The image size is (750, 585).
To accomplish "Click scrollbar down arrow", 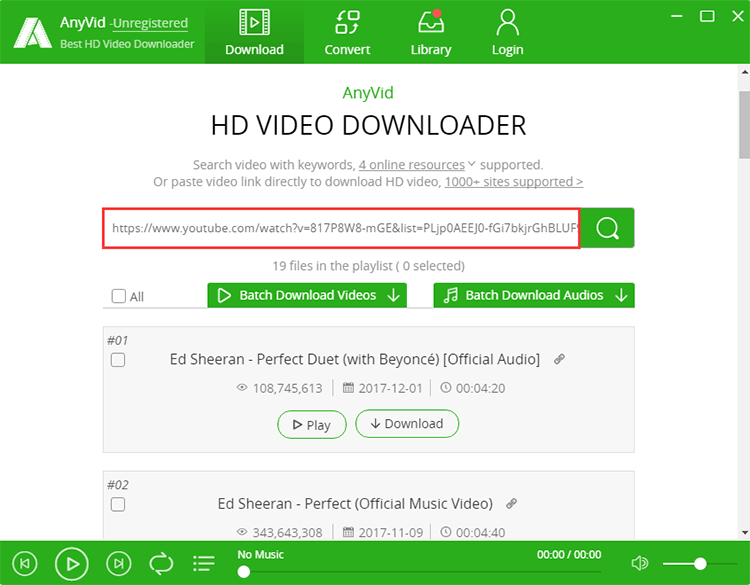I will (x=745, y=532).
